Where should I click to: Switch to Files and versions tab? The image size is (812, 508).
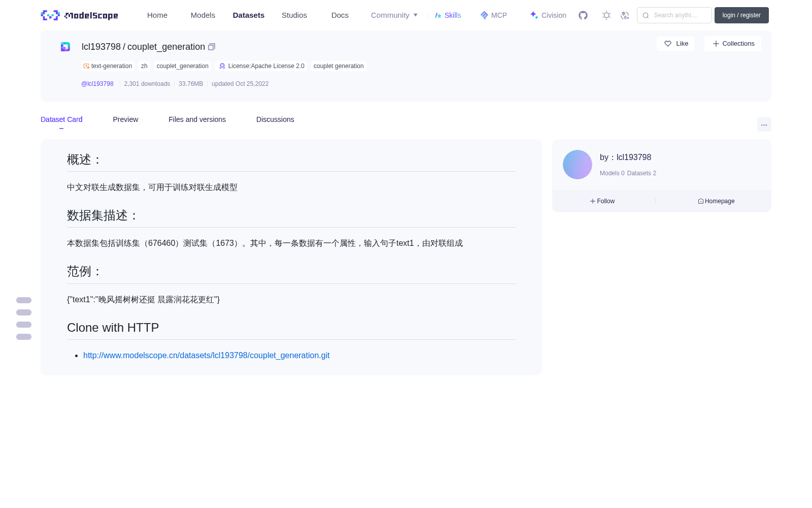(197, 119)
